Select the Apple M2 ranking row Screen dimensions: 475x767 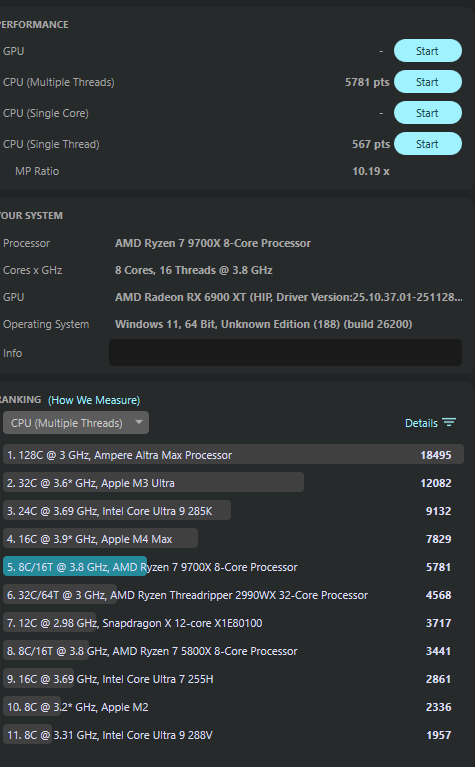(233, 707)
